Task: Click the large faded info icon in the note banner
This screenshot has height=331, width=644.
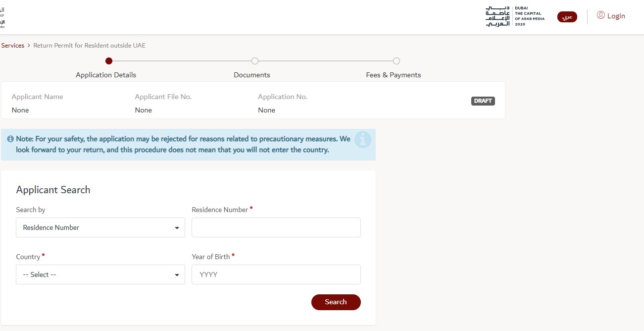Action: coord(362,140)
